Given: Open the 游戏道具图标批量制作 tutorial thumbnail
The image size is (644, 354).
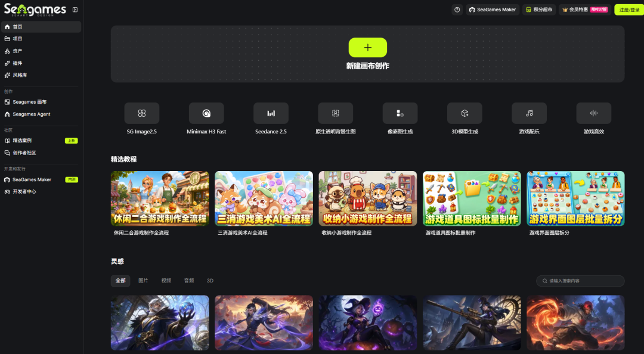Looking at the screenshot, I should [x=472, y=198].
